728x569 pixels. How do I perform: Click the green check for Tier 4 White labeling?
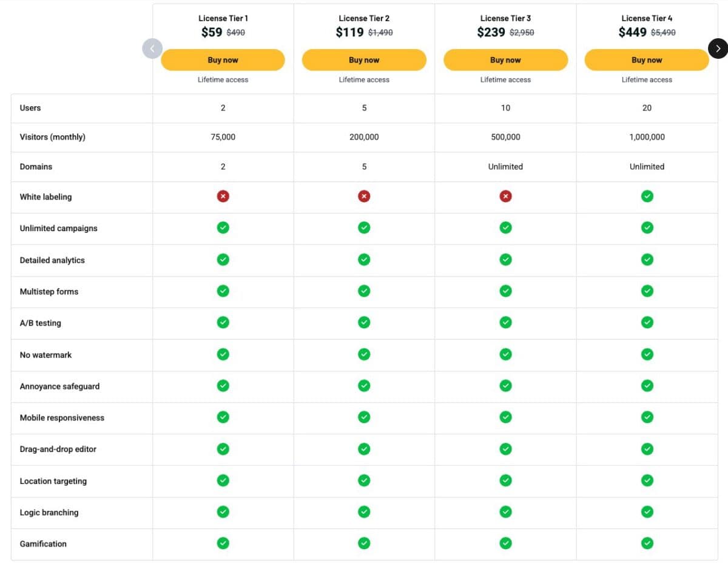click(x=647, y=196)
